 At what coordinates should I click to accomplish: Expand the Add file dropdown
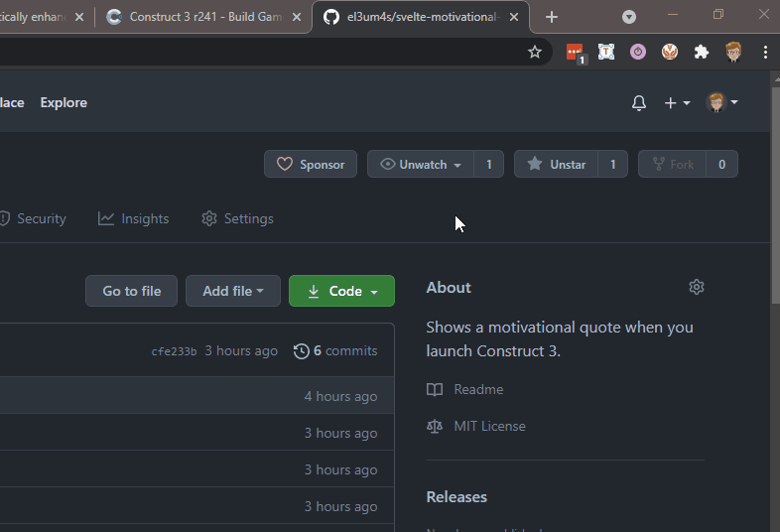pos(233,291)
